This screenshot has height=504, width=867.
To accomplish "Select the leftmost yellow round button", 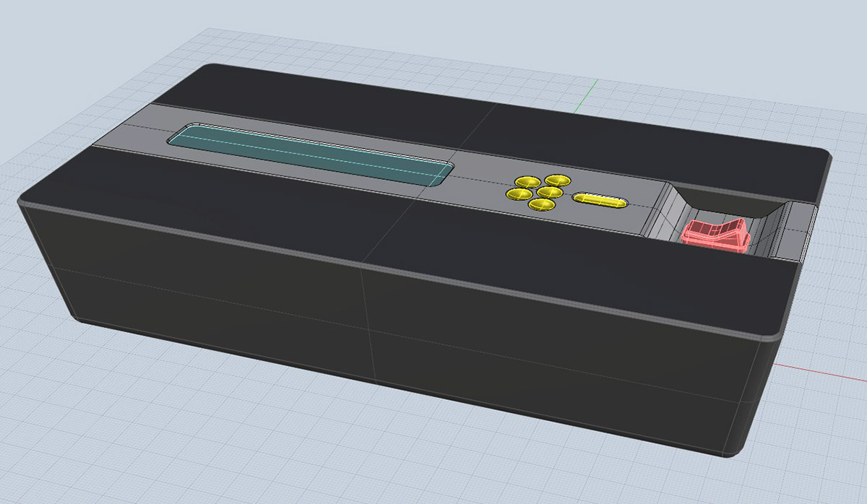I will coord(517,194).
